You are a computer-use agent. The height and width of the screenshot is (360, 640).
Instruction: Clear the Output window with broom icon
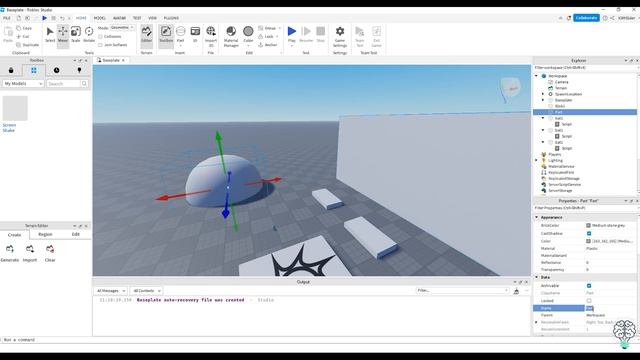click(516, 291)
